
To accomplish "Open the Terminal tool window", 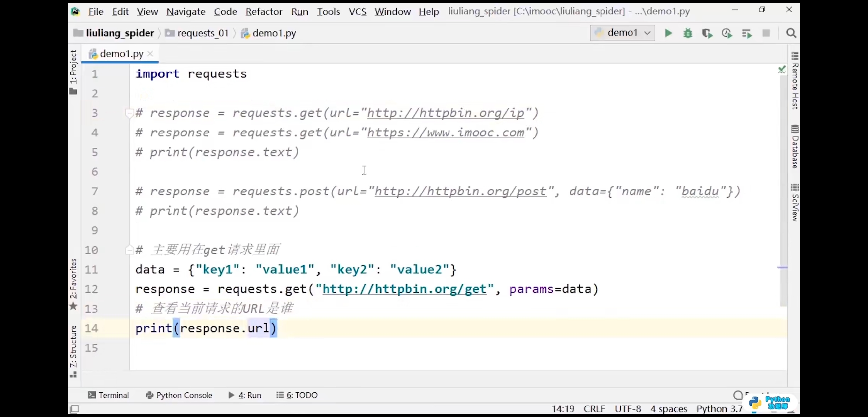I will 108,395.
